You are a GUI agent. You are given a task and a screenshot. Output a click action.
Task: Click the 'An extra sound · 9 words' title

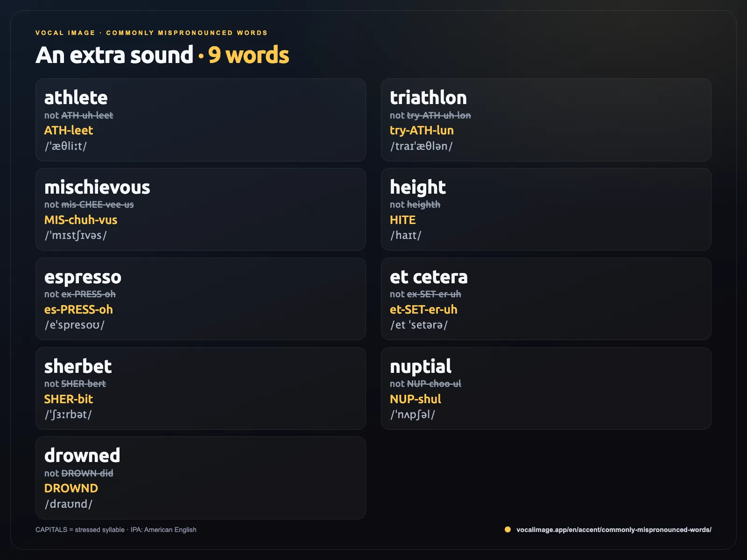click(x=162, y=55)
